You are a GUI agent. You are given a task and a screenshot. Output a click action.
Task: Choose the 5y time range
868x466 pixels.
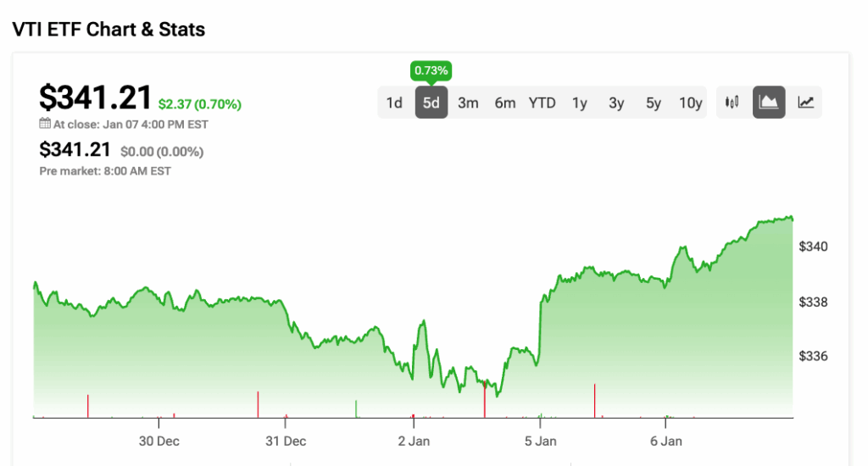[654, 103]
